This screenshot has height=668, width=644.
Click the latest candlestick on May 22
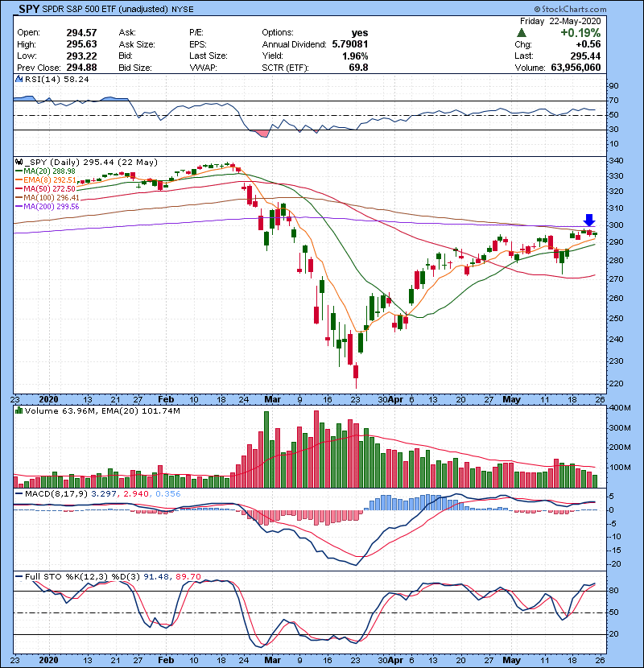tap(595, 234)
